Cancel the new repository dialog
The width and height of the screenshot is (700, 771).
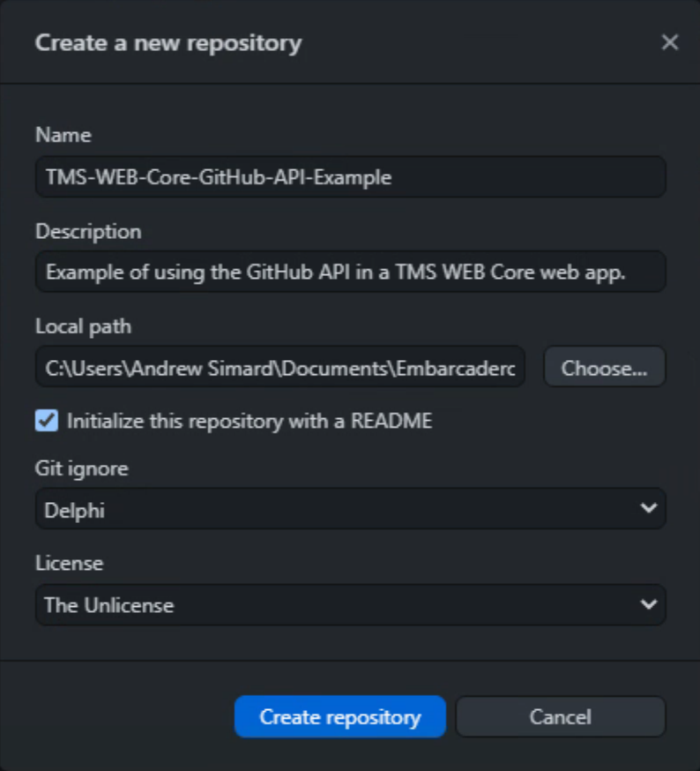click(561, 716)
